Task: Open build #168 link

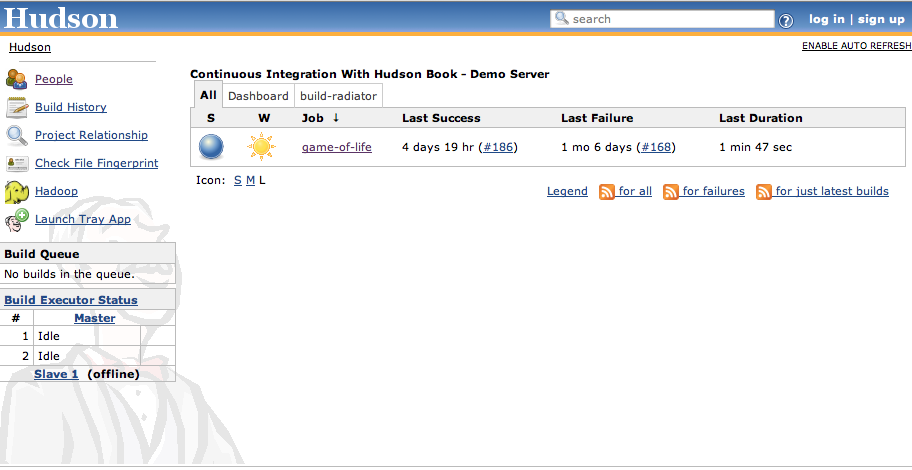Action: tap(656, 147)
